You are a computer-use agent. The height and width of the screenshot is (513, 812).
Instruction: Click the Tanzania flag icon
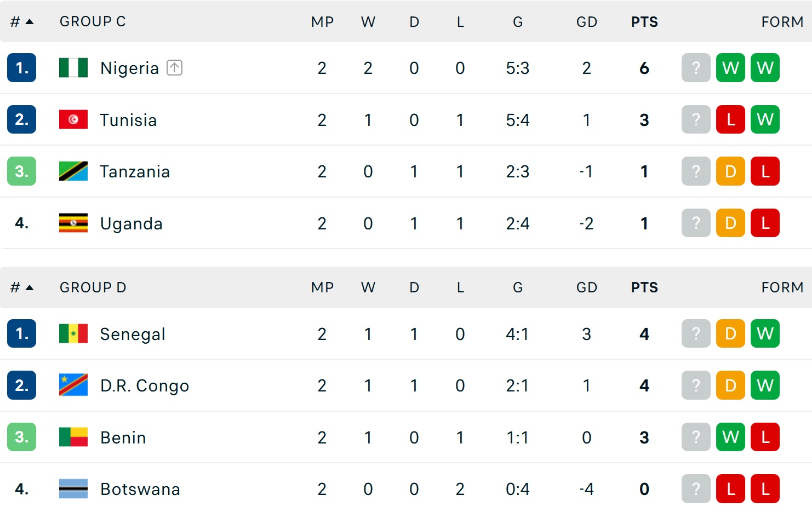(73, 171)
